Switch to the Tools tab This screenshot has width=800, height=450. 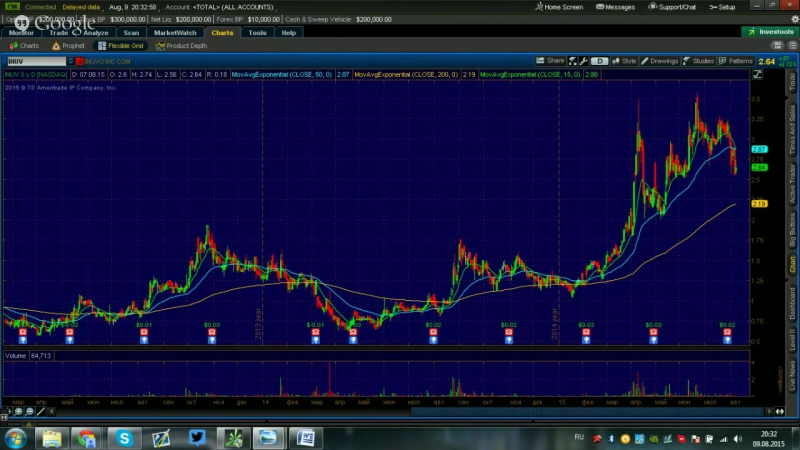tap(257, 33)
